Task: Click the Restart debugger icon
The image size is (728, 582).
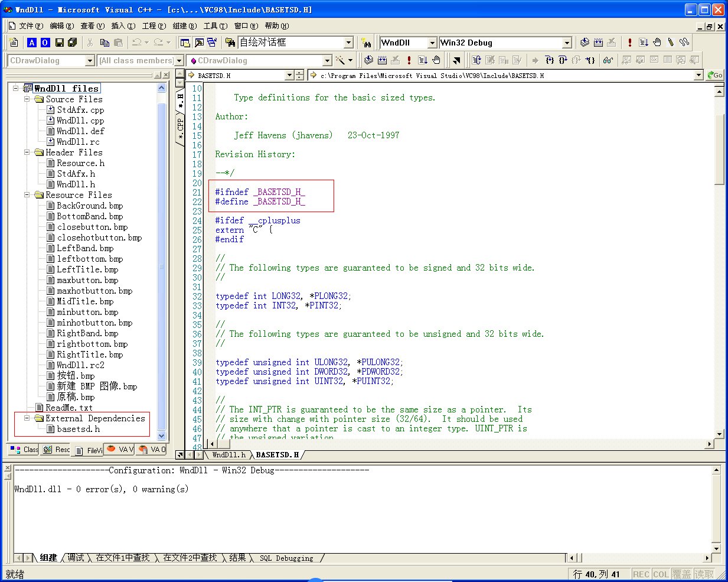Action: [x=476, y=60]
